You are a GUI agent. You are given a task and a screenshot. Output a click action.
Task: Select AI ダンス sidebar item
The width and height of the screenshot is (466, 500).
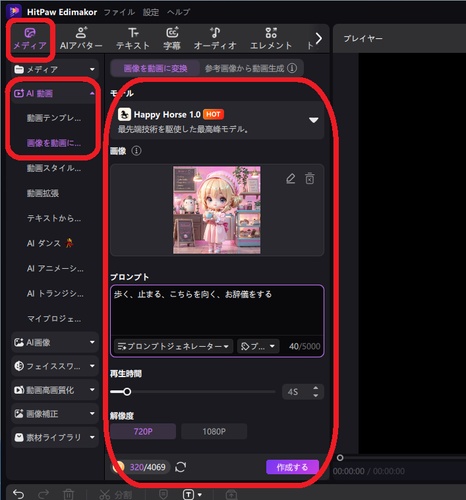[50, 243]
